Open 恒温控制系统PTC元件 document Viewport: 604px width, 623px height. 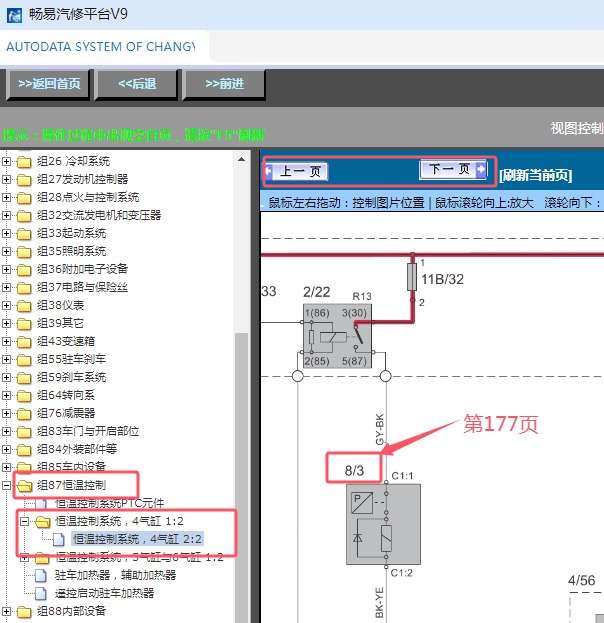pyautogui.click(x=109, y=504)
